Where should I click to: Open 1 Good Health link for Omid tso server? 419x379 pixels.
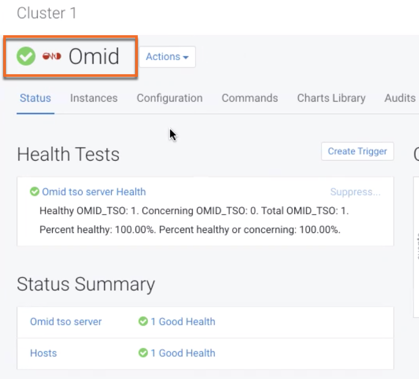pyautogui.click(x=183, y=321)
